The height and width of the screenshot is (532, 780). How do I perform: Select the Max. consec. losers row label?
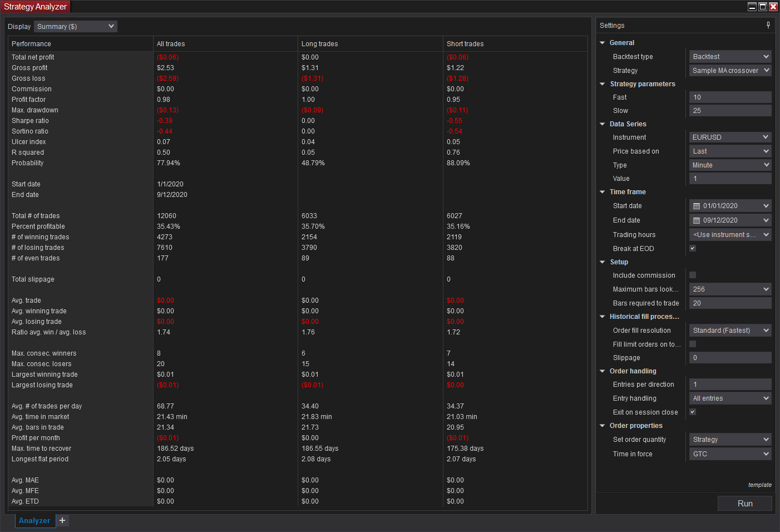42,364
